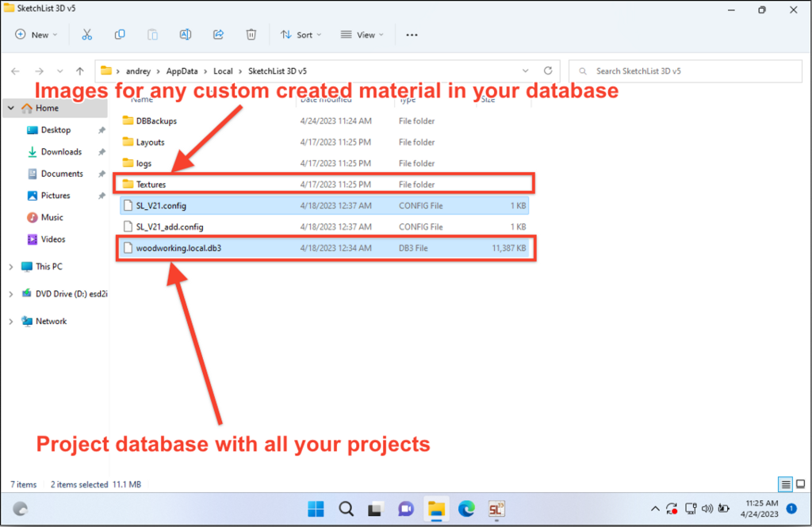
Task: Open recent locations dropdown arrow
Action: pyautogui.click(x=60, y=71)
